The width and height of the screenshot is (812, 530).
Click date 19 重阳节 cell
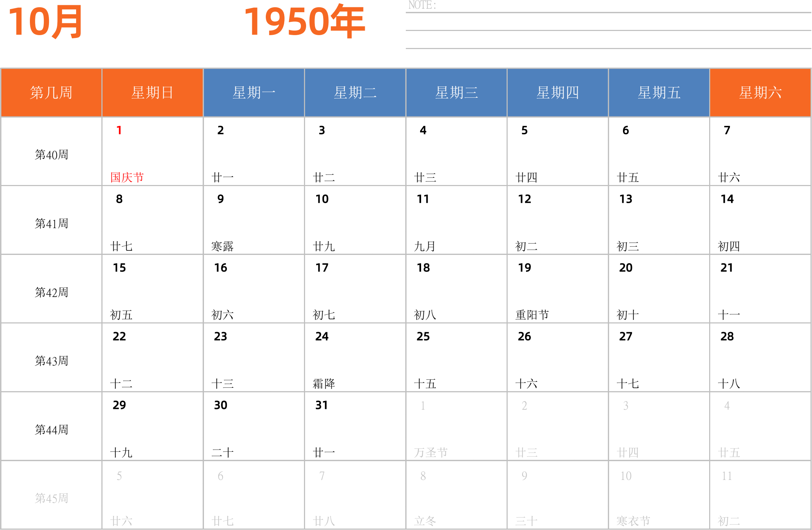point(557,289)
